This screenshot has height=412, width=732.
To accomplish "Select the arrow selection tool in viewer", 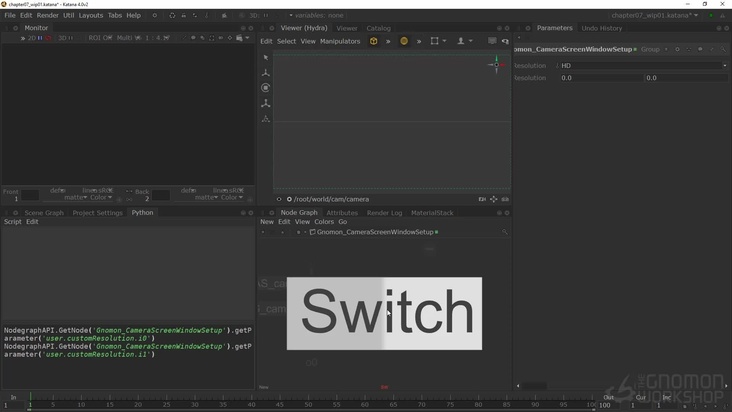I will tap(265, 58).
